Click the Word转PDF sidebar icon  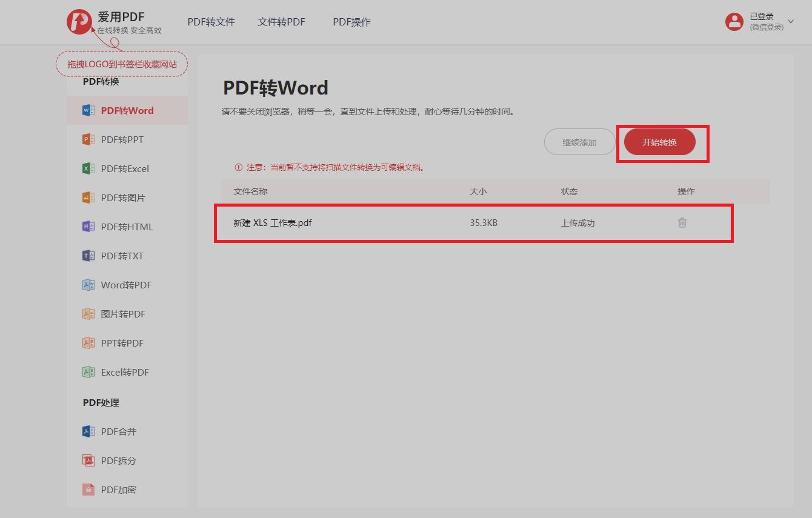tap(88, 285)
